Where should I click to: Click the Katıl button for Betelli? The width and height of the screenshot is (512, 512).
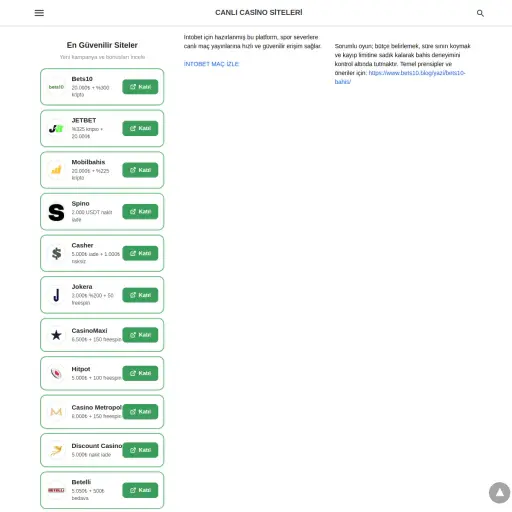140,490
